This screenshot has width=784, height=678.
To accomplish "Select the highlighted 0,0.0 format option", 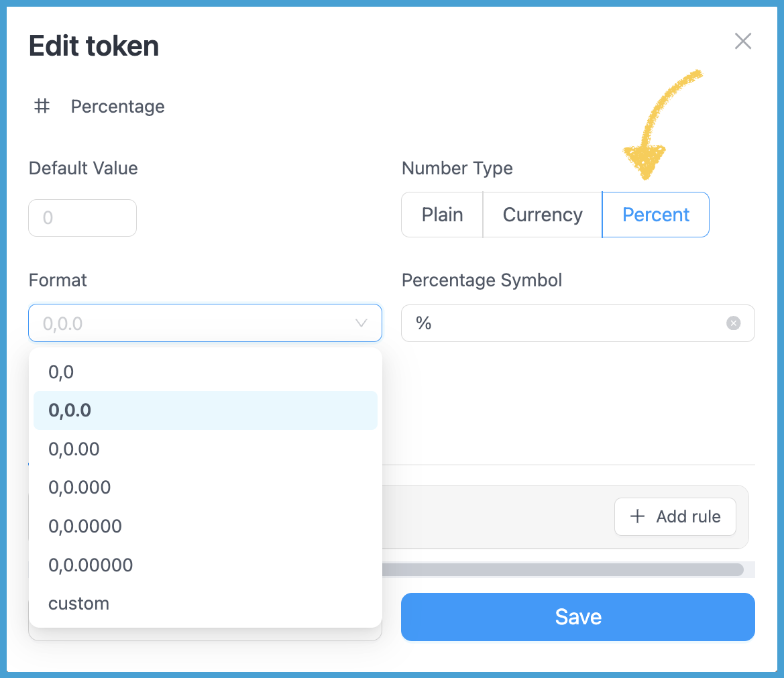I will (70, 410).
